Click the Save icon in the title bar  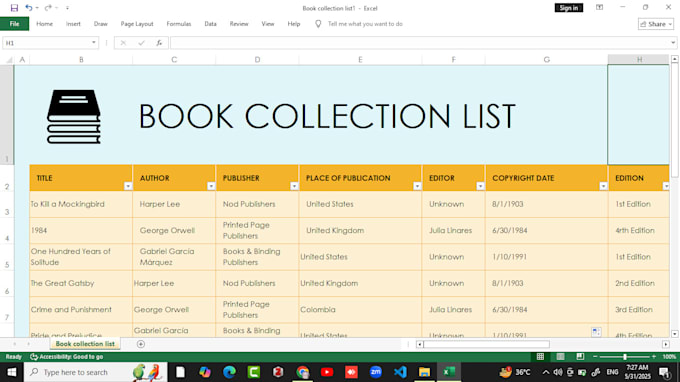[x=14, y=8]
